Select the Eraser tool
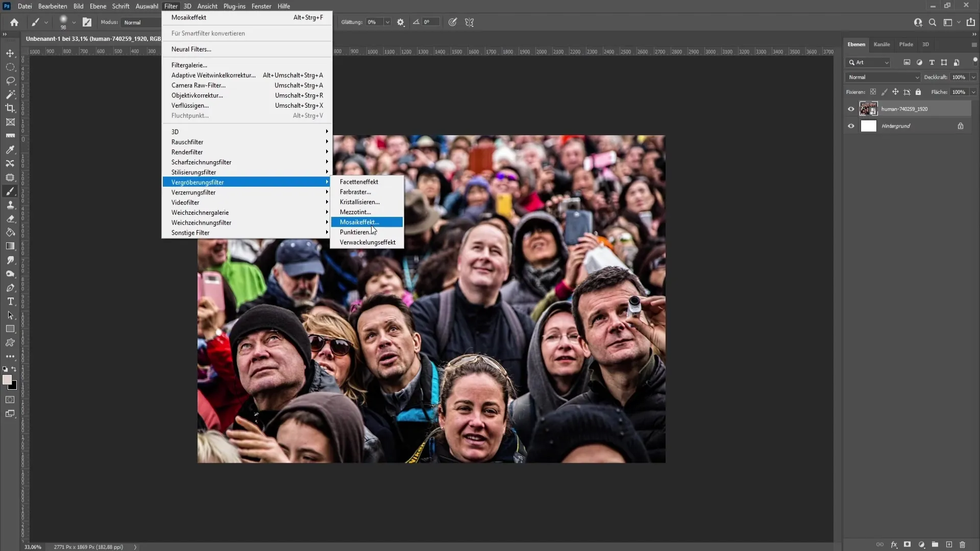Screen dimensions: 980x551 click(10, 218)
